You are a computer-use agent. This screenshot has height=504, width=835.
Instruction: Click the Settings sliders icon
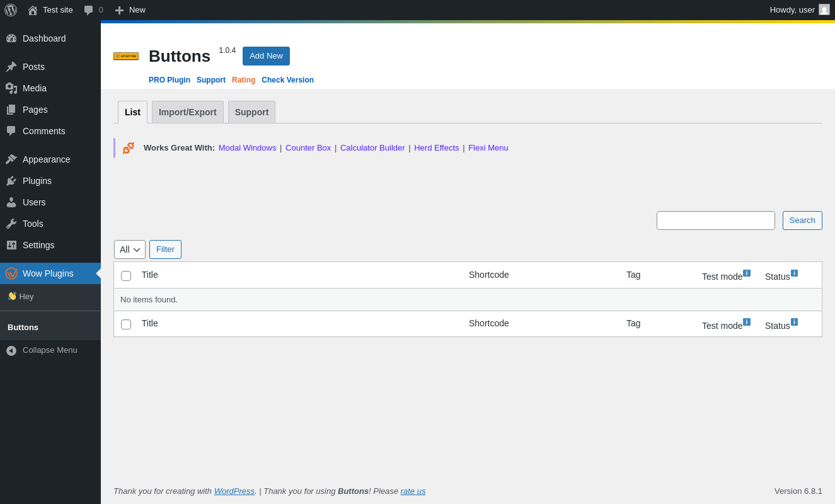[x=11, y=245]
